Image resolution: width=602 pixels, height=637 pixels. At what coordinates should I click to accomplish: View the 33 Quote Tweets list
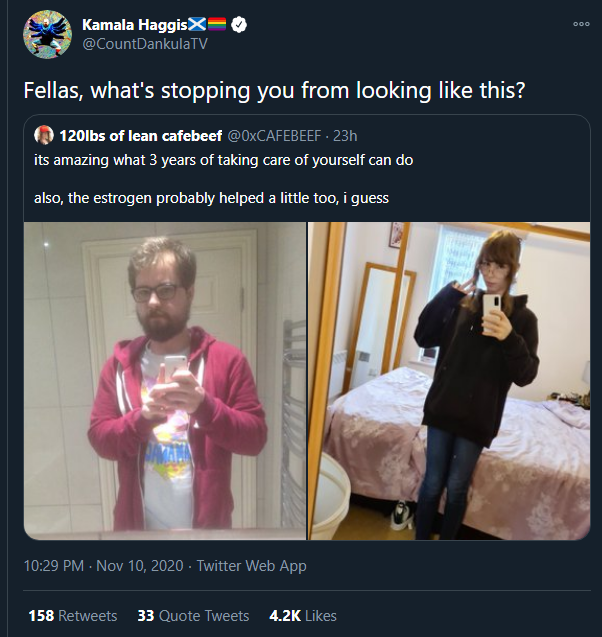(x=193, y=615)
